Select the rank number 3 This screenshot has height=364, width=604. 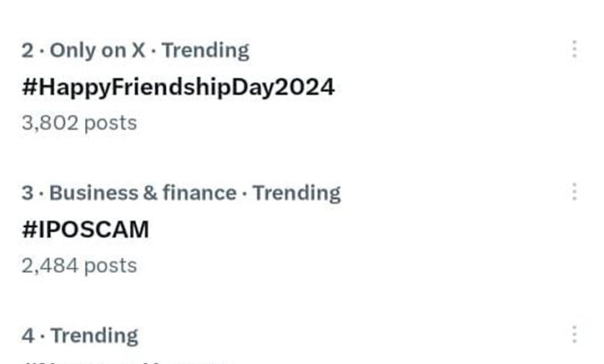28,193
